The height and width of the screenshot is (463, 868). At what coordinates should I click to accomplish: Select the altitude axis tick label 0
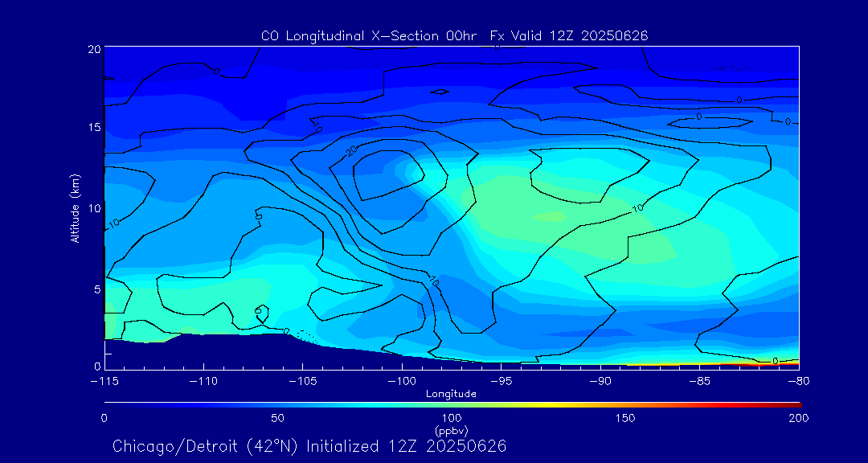(x=97, y=366)
